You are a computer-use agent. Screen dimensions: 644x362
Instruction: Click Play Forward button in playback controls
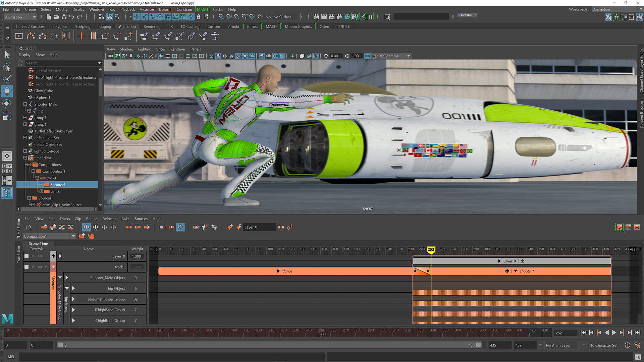[612, 333]
